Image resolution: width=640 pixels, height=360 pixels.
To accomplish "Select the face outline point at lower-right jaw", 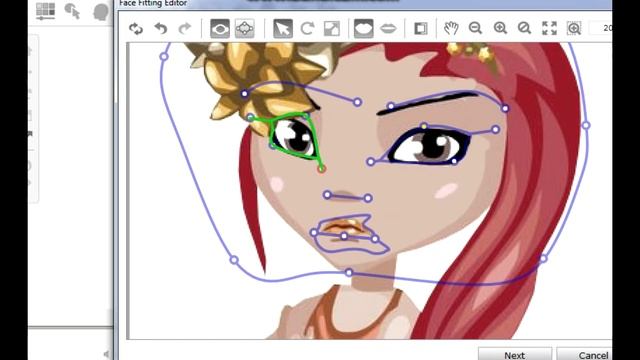I will coord(543,259).
